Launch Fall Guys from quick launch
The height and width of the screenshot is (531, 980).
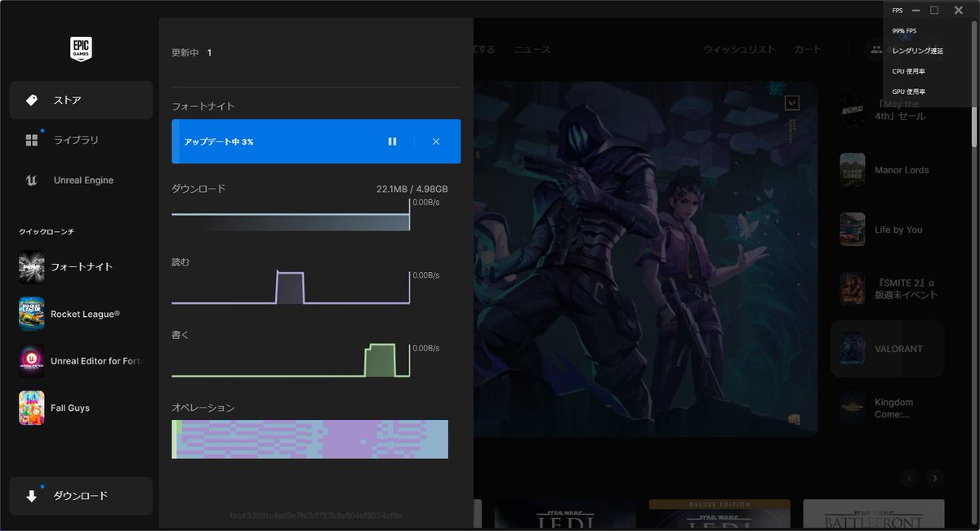point(81,408)
